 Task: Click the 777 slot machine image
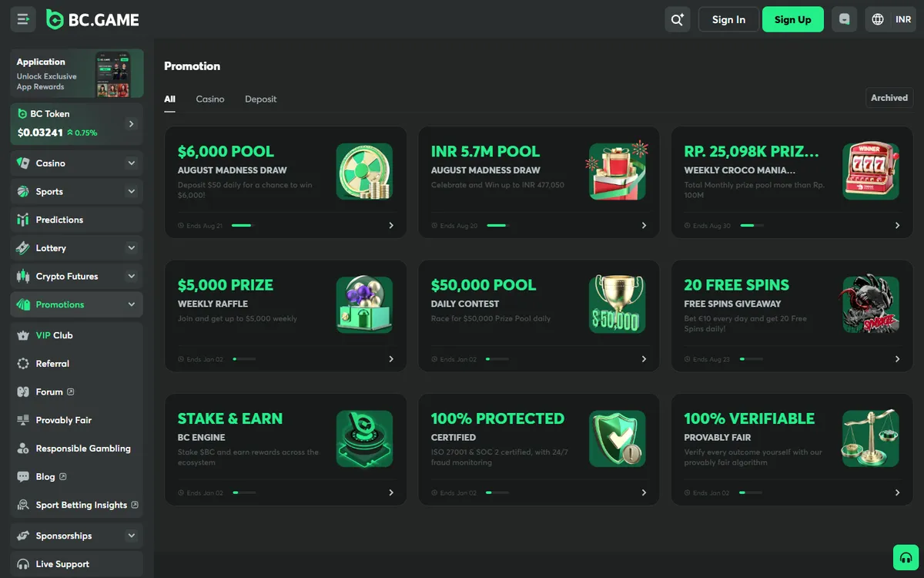point(871,172)
